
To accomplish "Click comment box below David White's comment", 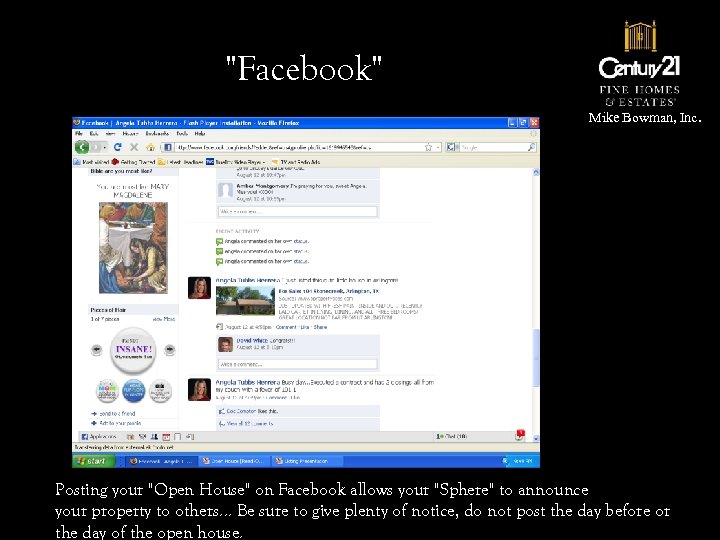I will click(x=297, y=364).
